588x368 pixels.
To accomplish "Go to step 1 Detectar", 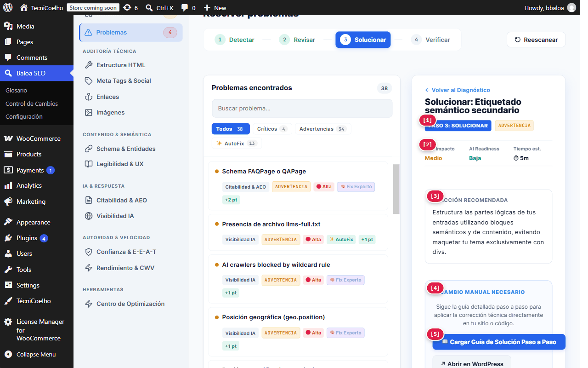I will [x=234, y=40].
